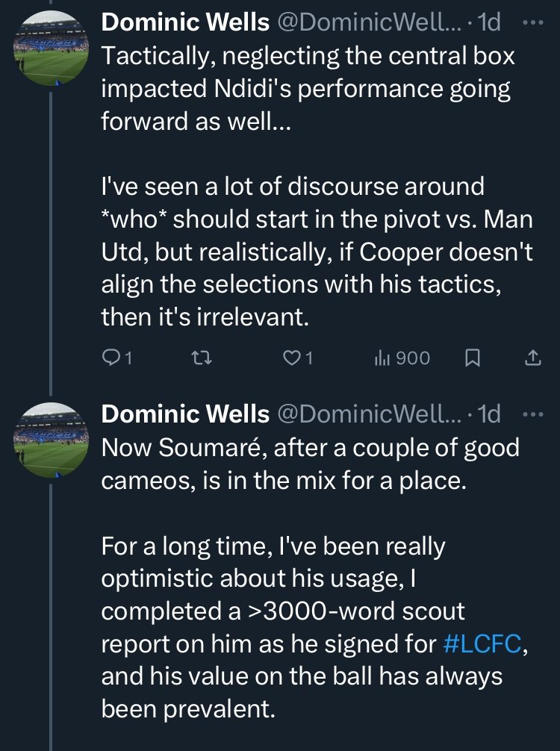Open Dominic Wells avatar on first tweet
560x751 pixels.
coord(51,49)
